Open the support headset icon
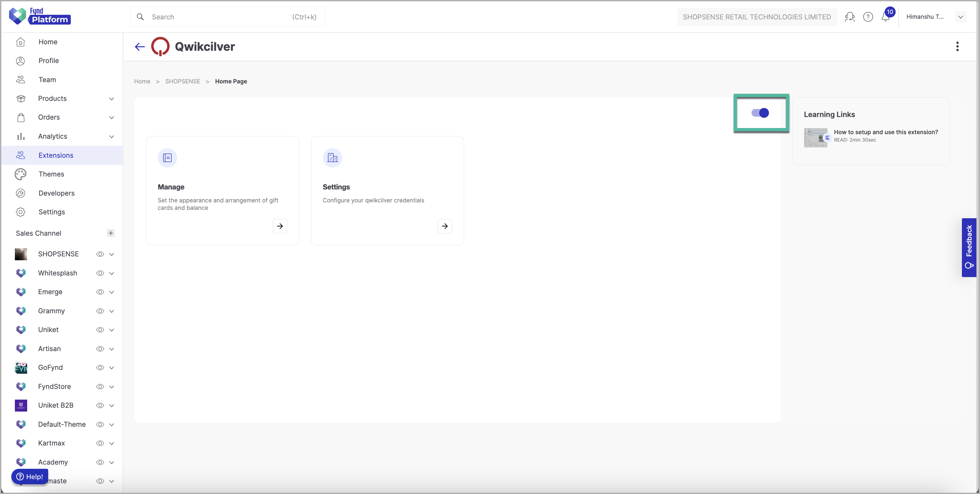 849,17
